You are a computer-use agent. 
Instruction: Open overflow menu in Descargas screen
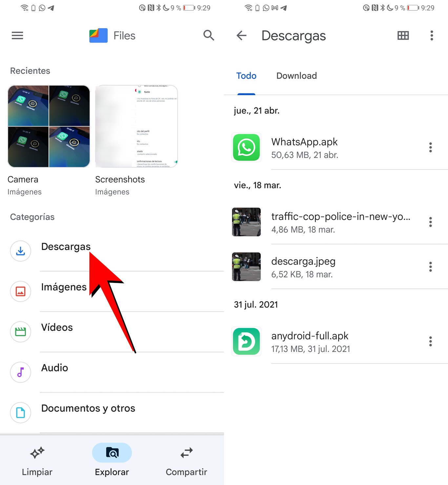pyautogui.click(x=432, y=35)
